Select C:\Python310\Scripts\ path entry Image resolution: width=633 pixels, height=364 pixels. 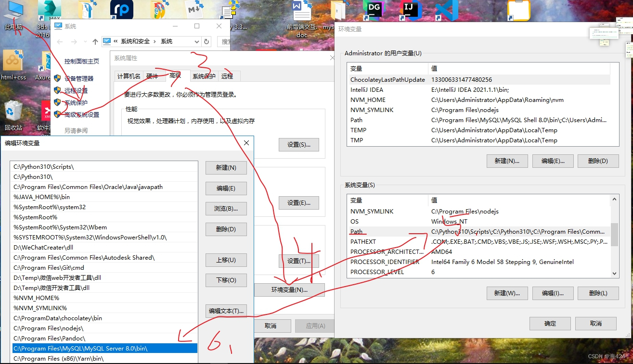point(104,166)
